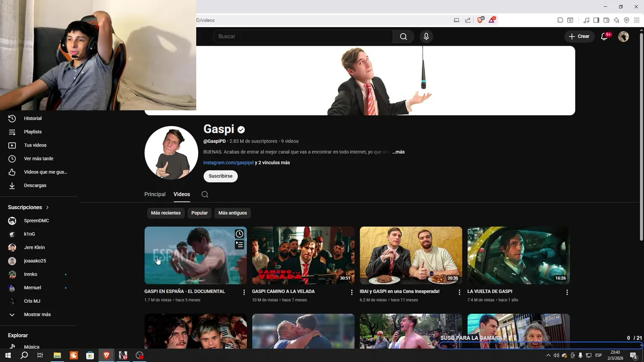This screenshot has width=644, height=362.
Task: Open Windows taskbar search
Action: (24, 355)
